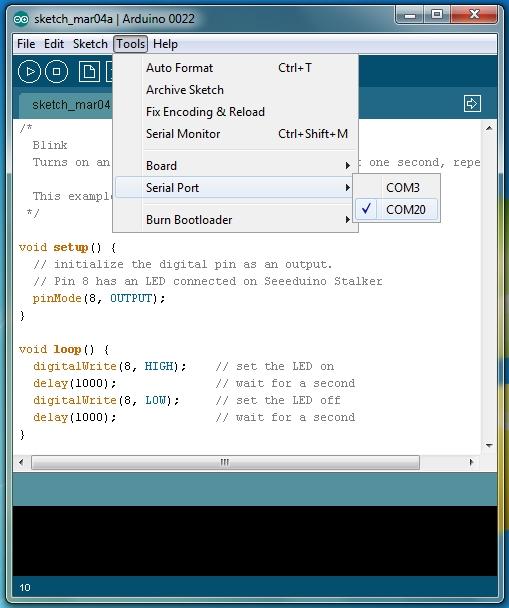Choose Fix Encoding & Reload

click(x=236, y=112)
